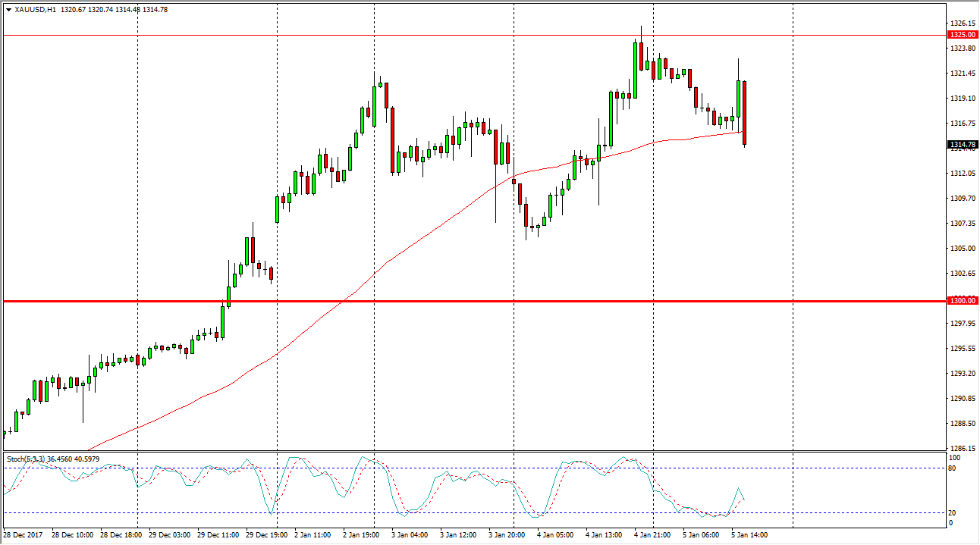Click the stochastic scale value 20

click(954, 513)
